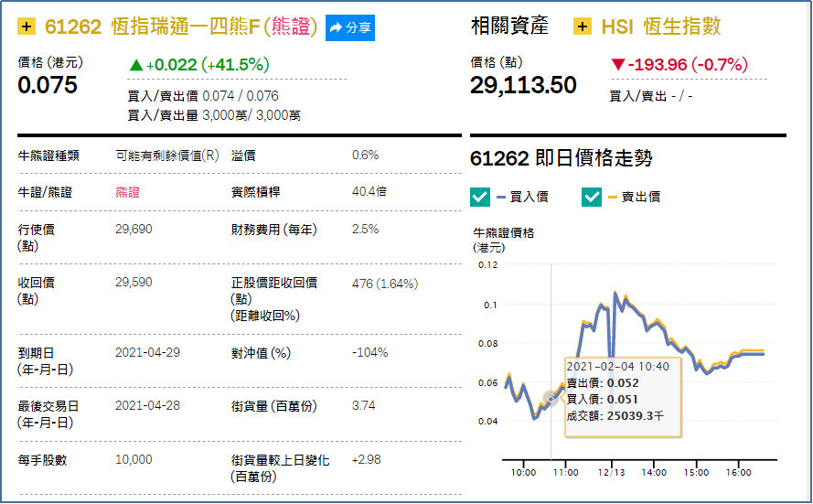This screenshot has width=813, height=504.
Task: Click the 12/13 label on chart time axis
Action: coord(611,472)
